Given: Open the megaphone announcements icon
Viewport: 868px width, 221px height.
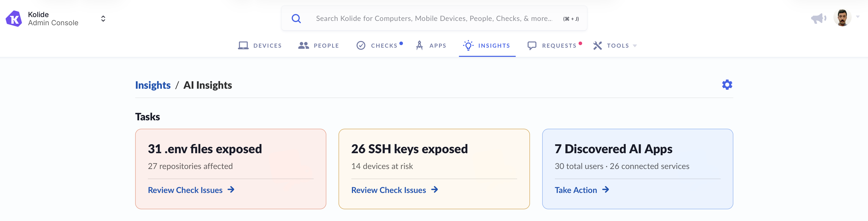Looking at the screenshot, I should pyautogui.click(x=818, y=18).
